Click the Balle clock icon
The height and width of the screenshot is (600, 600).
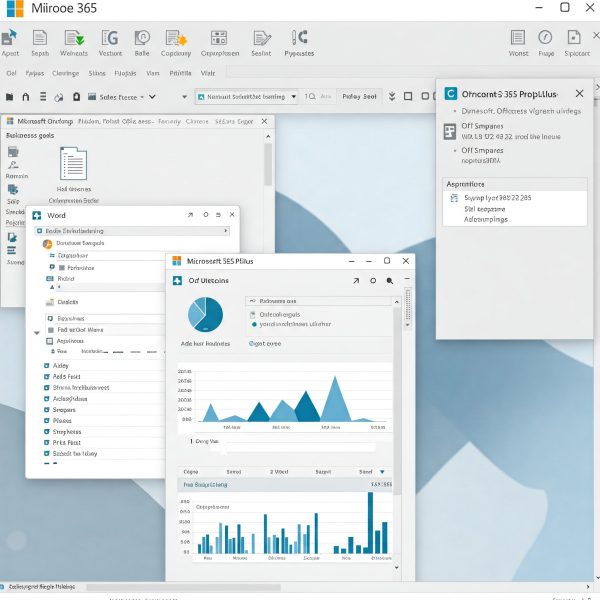pos(142,38)
